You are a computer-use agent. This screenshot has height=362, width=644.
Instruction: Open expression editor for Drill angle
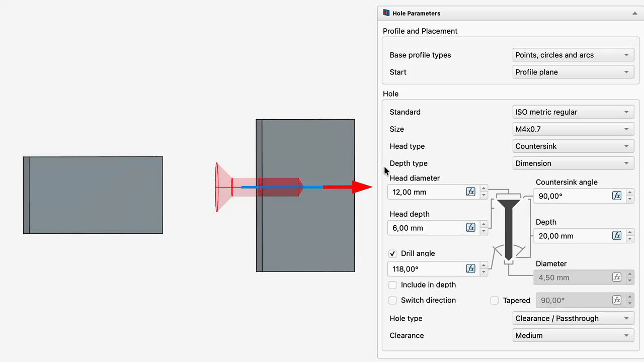coord(470,268)
